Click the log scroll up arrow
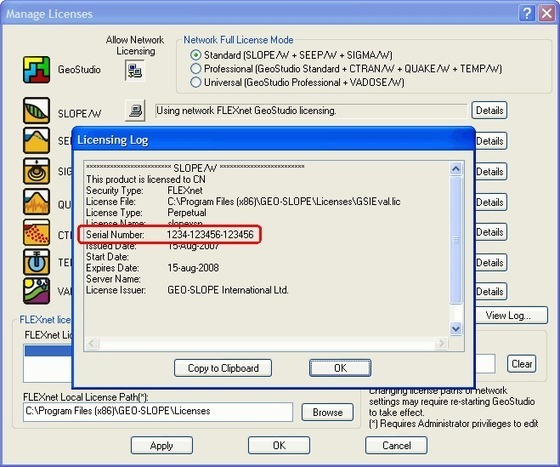560x467 pixels. coord(456,169)
